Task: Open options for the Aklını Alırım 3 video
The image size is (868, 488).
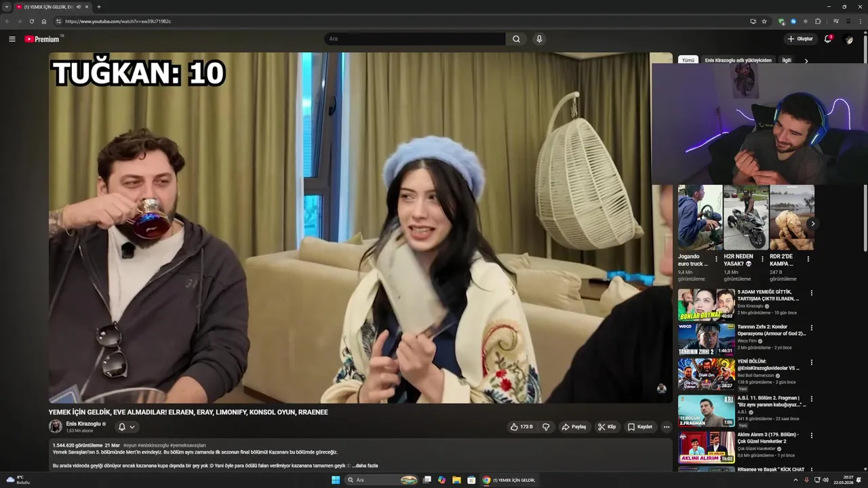Action: pos(811,436)
